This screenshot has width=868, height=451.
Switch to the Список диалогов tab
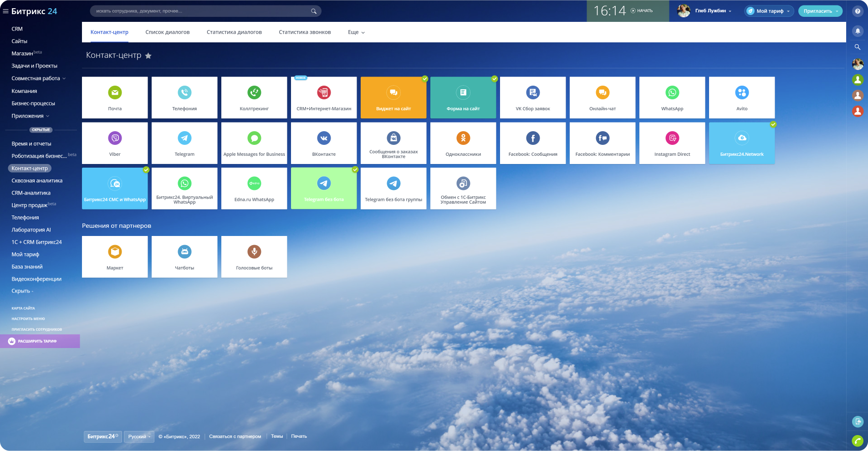(168, 32)
